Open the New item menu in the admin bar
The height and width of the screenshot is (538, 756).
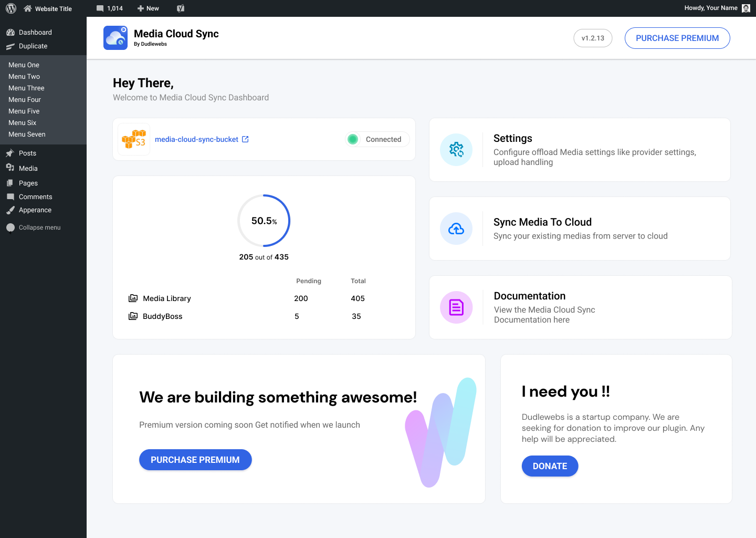(148, 8)
